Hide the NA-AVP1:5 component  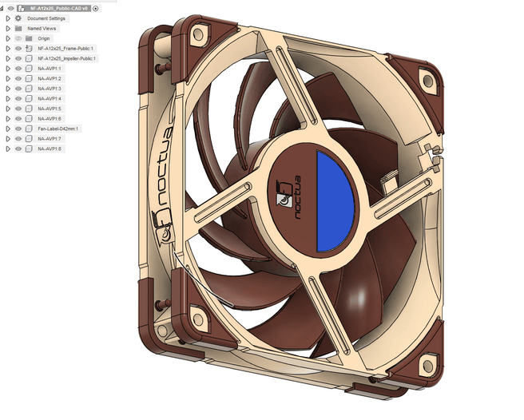[x=18, y=109]
